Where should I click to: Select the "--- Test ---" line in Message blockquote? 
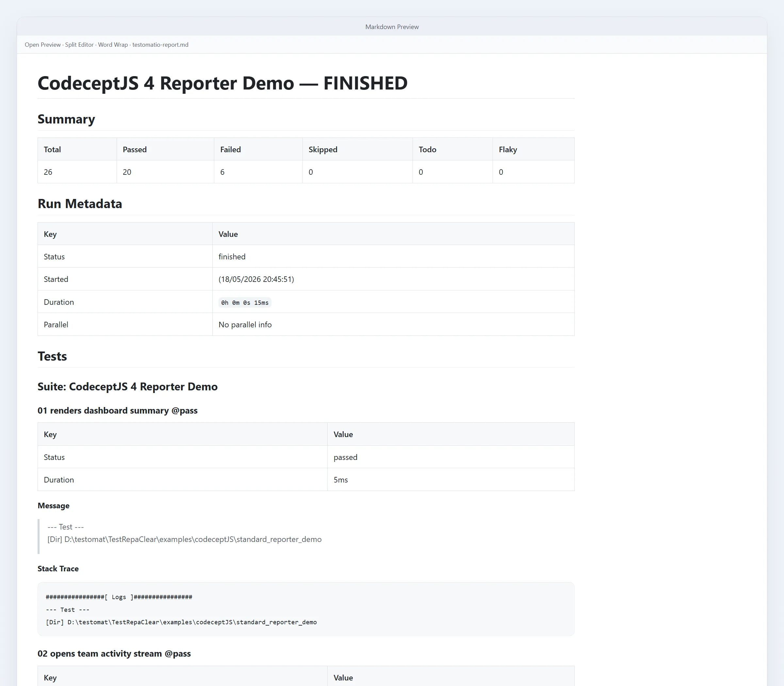point(65,527)
